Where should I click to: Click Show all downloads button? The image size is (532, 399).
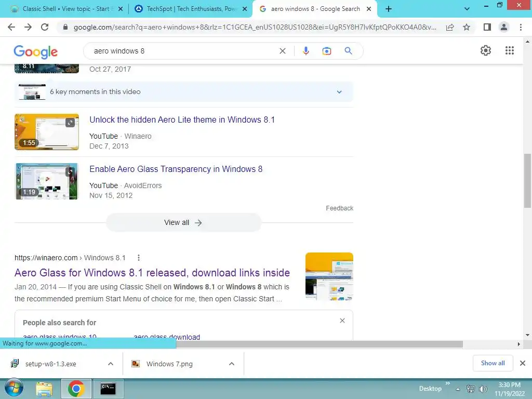tap(493, 363)
